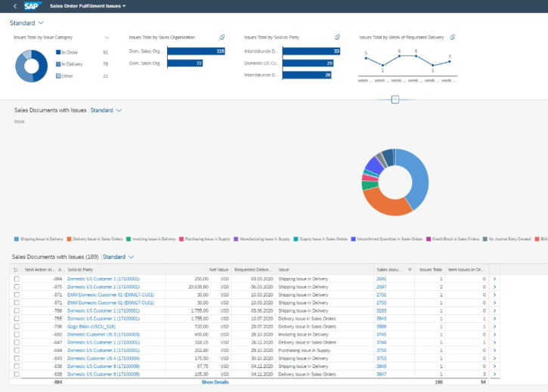Screen dimensions: 548x392
Task: Check the row for sales document 2691
Action: (17, 279)
